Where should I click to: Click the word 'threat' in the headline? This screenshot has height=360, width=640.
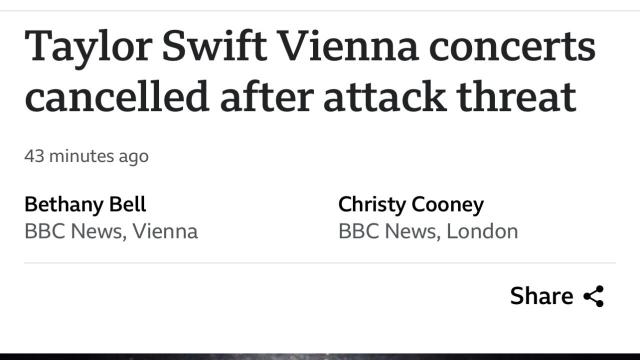pos(516,97)
